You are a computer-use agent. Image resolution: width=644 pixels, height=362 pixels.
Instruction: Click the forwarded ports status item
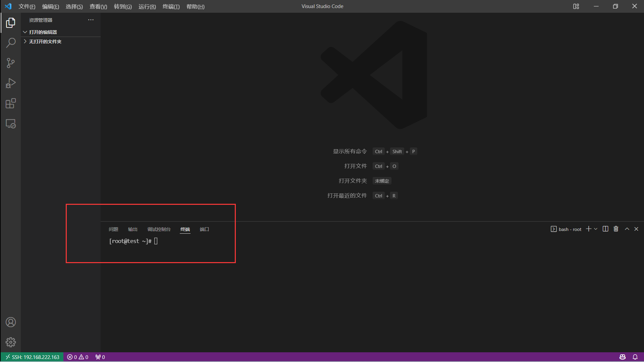(100, 357)
